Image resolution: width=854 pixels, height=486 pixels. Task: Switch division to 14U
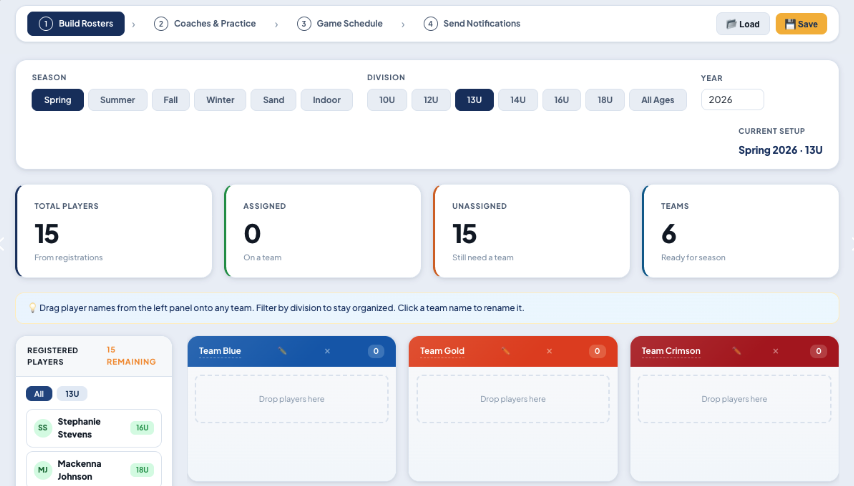click(x=517, y=100)
